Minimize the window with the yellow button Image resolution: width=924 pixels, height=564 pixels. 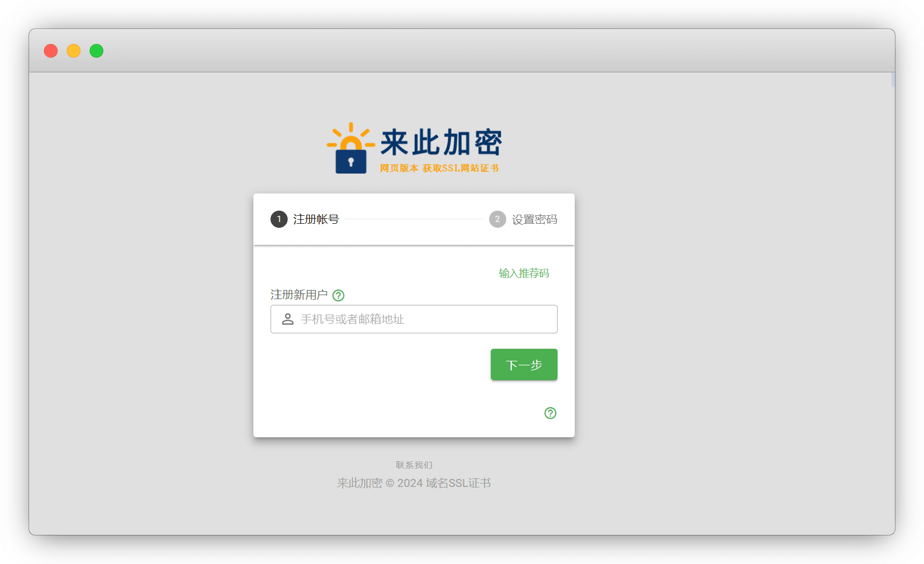[x=74, y=51]
